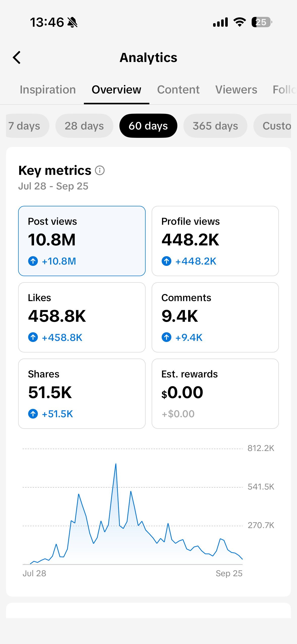Select the Est. rewards metric card
297x644 pixels.
(x=215, y=394)
